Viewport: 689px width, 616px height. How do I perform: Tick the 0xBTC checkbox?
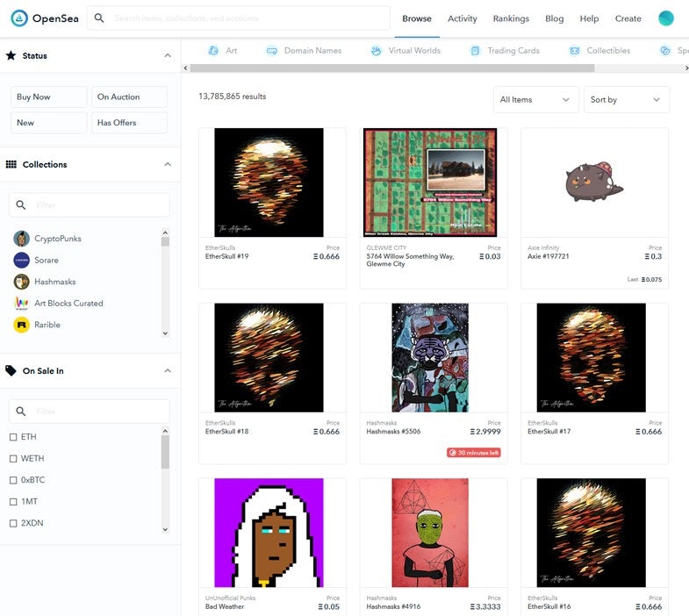pos(13,480)
